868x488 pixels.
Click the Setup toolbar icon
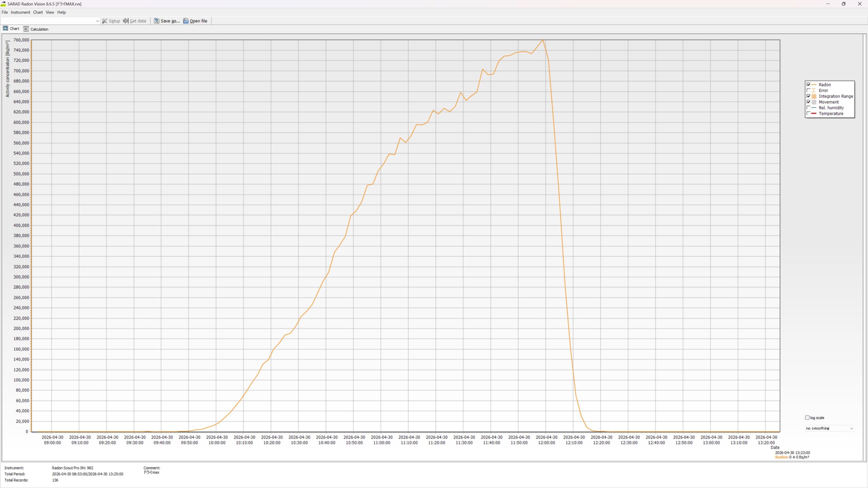pos(104,21)
